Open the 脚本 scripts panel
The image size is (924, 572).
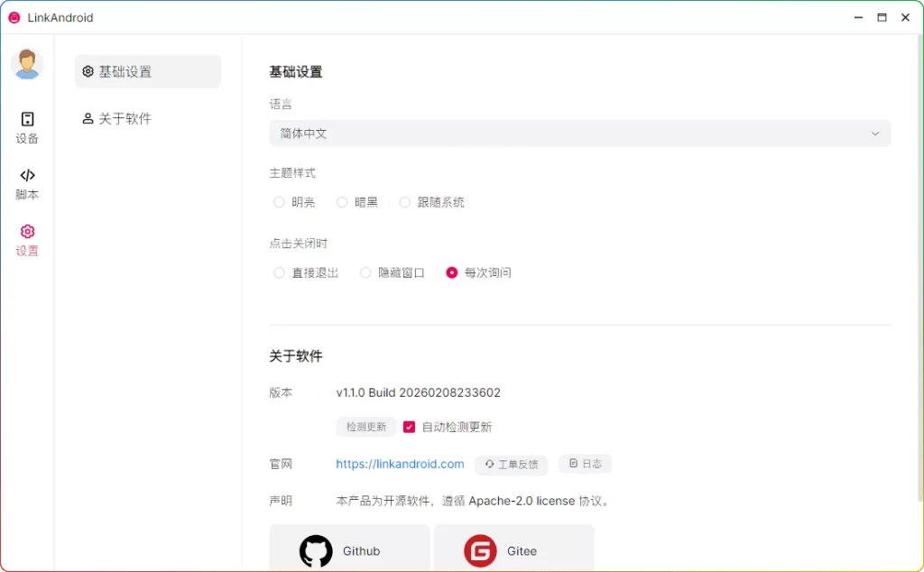tap(26, 184)
